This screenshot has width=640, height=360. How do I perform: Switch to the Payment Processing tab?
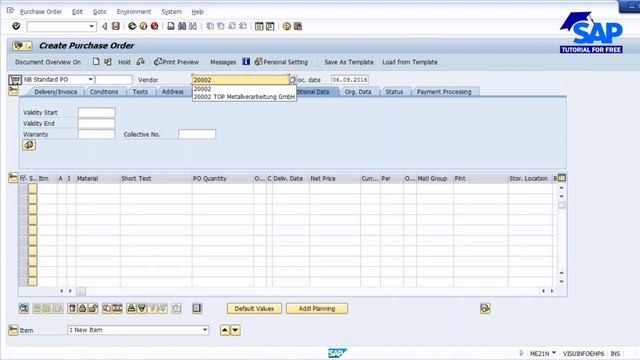coord(444,92)
